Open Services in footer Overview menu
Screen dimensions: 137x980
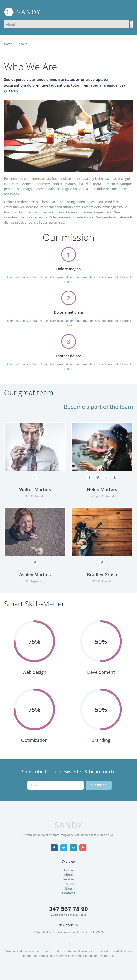pos(68,879)
